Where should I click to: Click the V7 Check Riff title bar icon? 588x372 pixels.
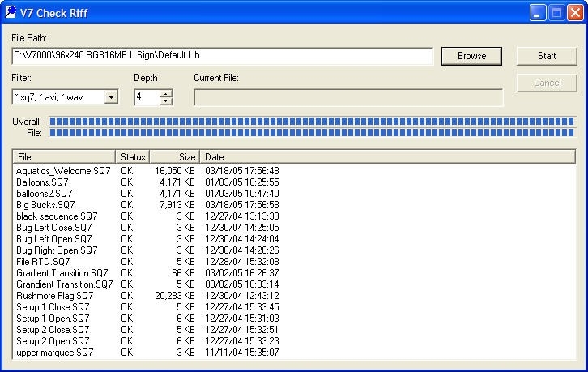[x=11, y=12]
